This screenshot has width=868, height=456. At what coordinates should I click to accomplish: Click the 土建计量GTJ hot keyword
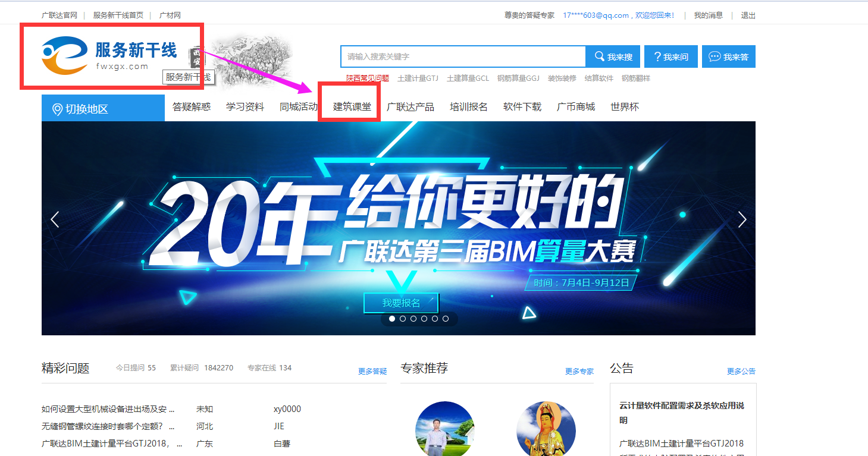point(418,78)
